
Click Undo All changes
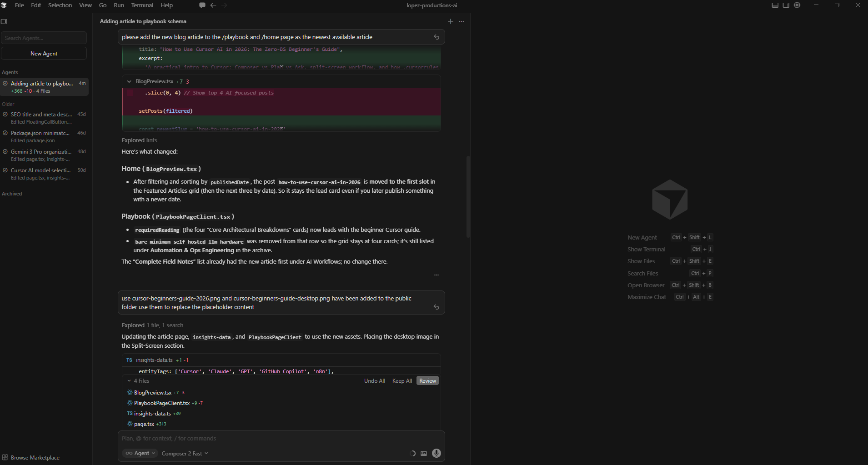[x=374, y=381]
